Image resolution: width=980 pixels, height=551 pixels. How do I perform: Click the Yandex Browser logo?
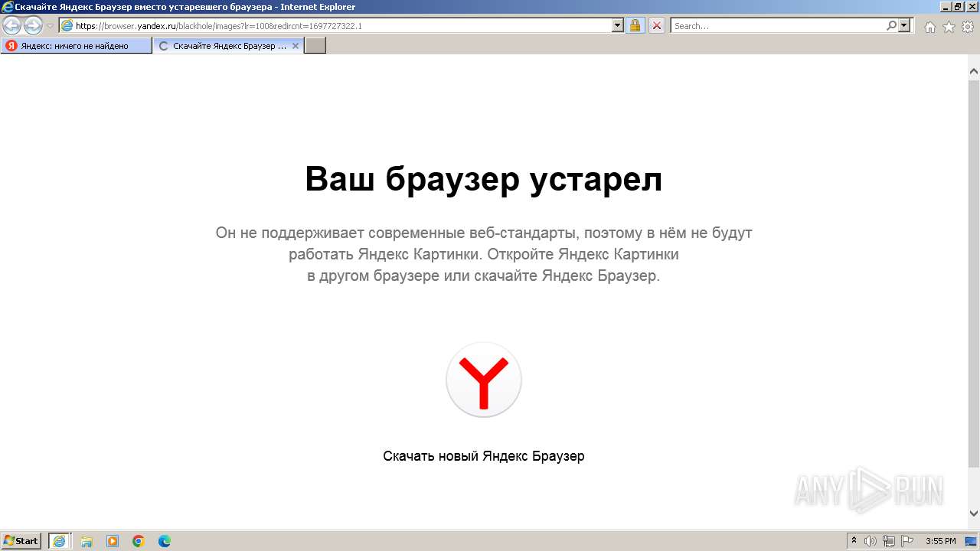click(x=484, y=380)
